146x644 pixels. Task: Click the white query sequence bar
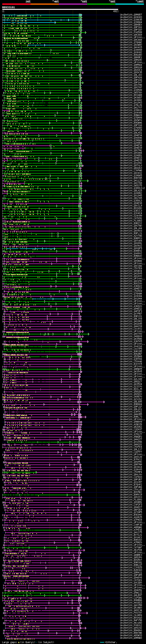coord(60,10)
